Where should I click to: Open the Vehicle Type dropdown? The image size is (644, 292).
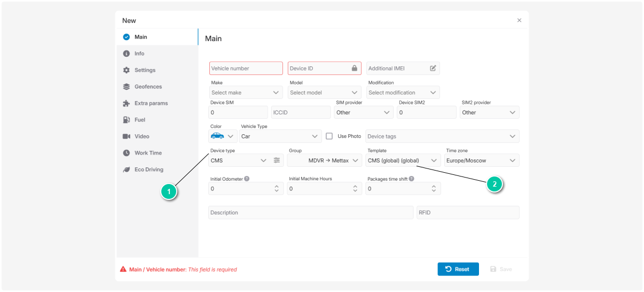[280, 136]
